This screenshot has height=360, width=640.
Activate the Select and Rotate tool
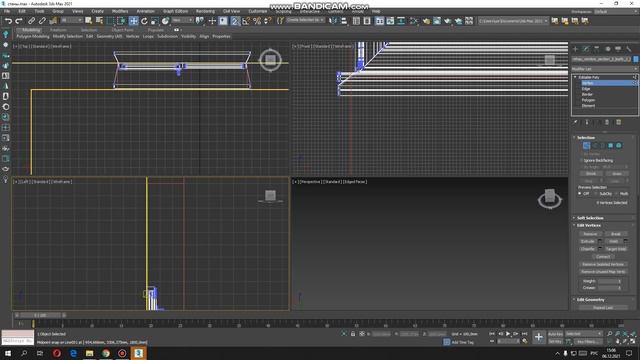tap(144, 20)
